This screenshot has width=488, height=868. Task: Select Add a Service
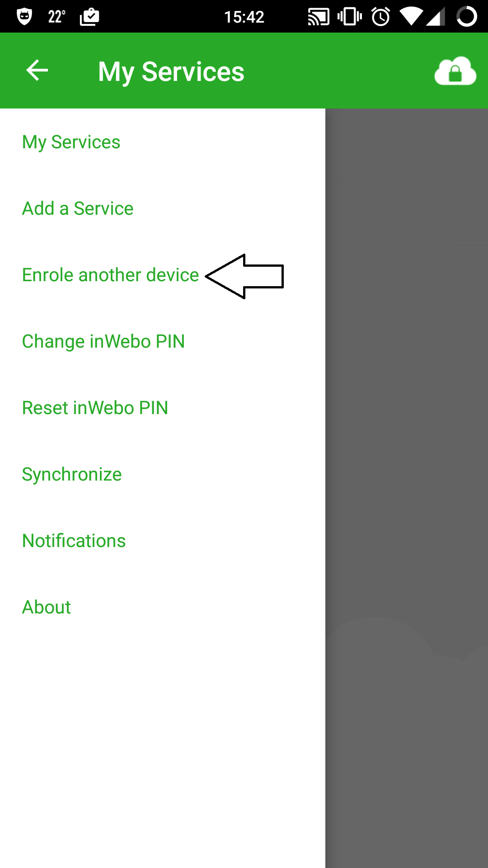pyautogui.click(x=77, y=208)
